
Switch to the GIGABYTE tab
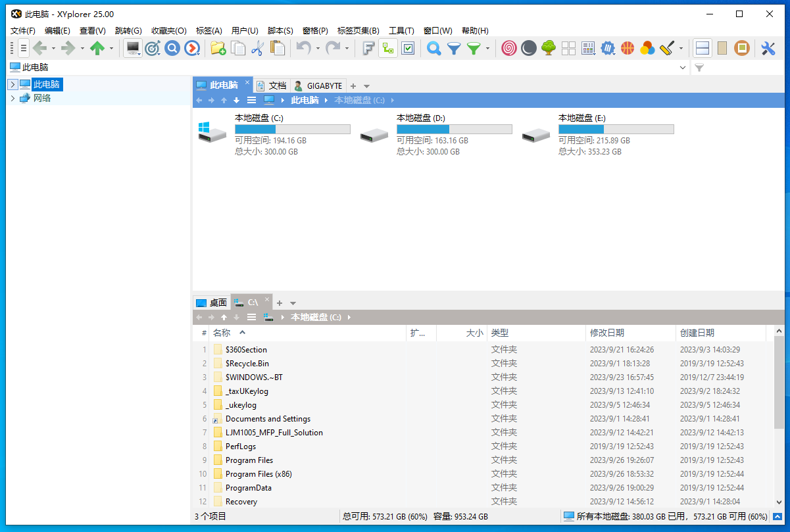[318, 85]
